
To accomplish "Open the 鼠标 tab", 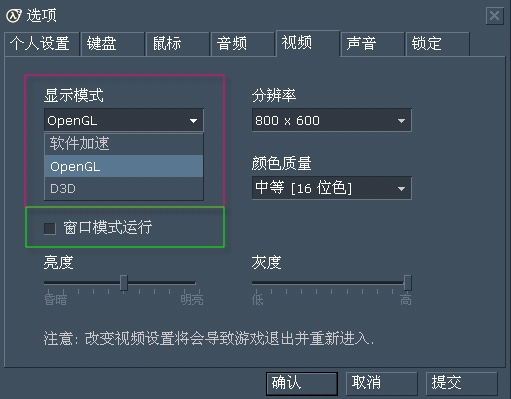I will tap(178, 44).
